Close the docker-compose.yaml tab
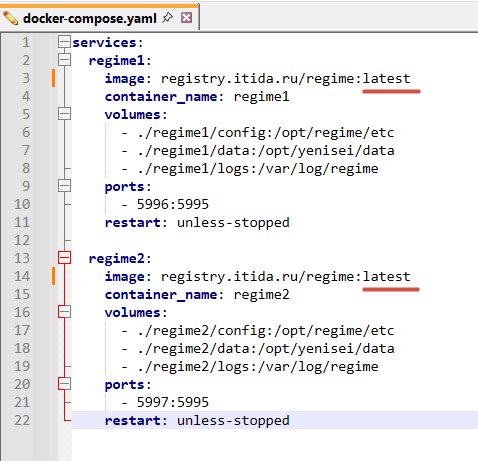Screen dimensions: 478x461 pos(186,17)
